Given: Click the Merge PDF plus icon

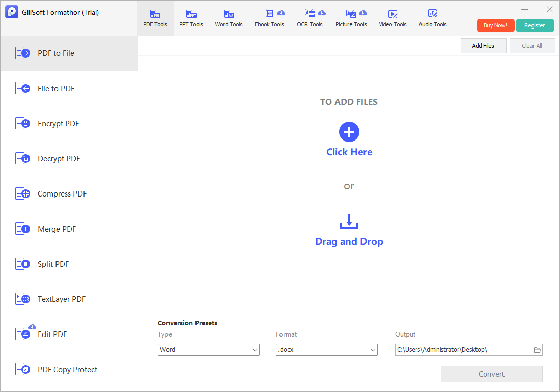Looking at the screenshot, I should [x=22, y=229].
